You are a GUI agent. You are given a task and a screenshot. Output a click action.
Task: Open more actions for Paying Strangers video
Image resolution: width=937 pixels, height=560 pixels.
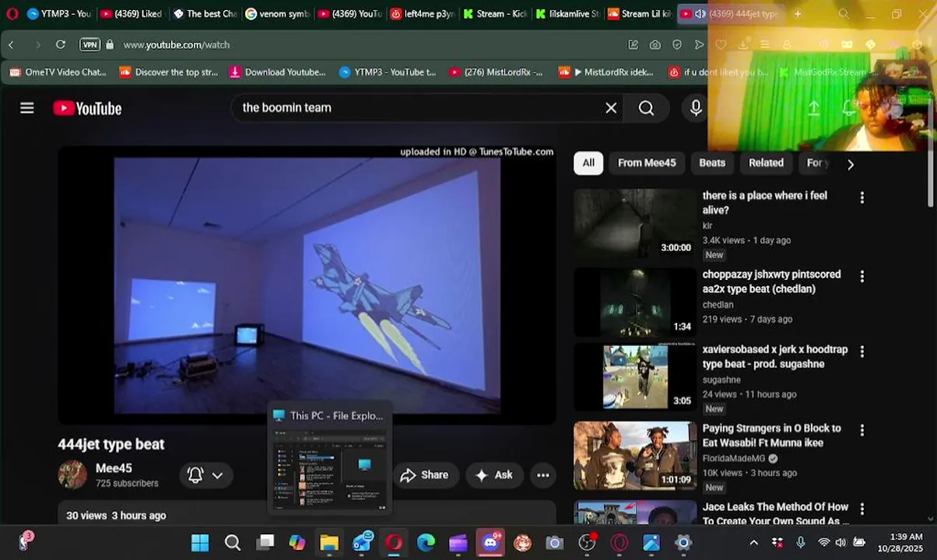click(x=862, y=430)
